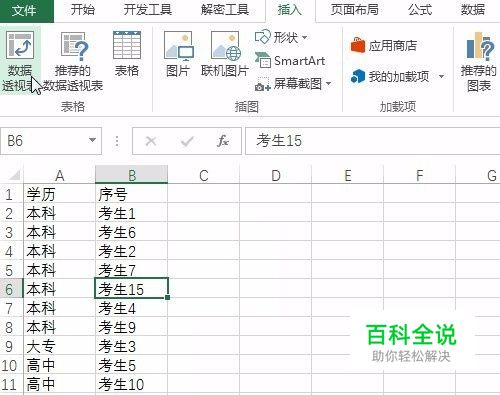
Task: Expand the Name Box dropdown arrow
Action: 92,140
